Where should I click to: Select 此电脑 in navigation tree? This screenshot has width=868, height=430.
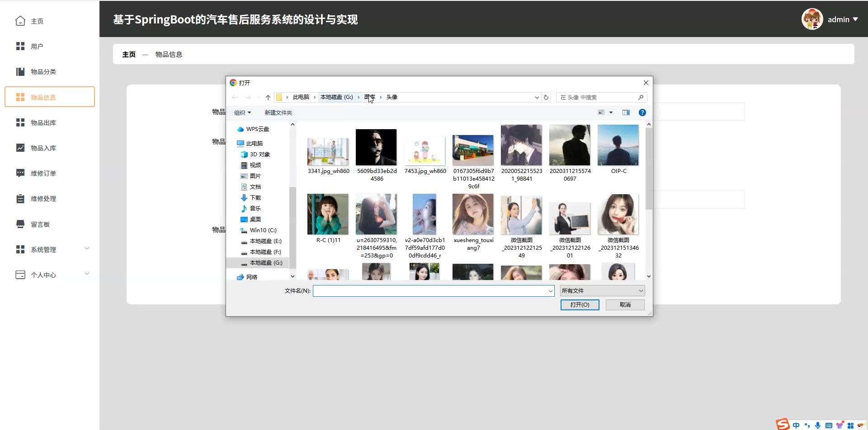tap(250, 143)
